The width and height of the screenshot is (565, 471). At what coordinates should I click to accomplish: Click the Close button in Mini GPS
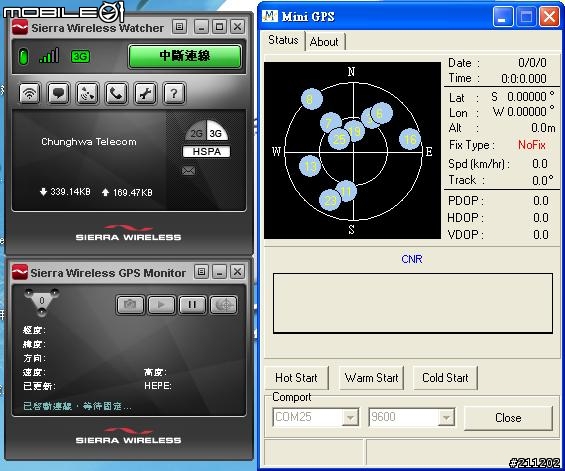click(x=508, y=418)
